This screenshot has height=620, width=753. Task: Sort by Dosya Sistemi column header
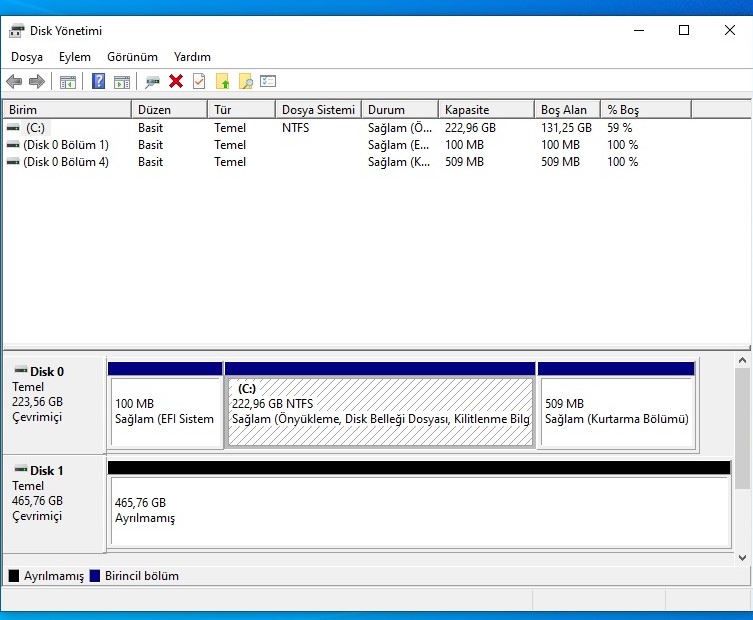317,110
